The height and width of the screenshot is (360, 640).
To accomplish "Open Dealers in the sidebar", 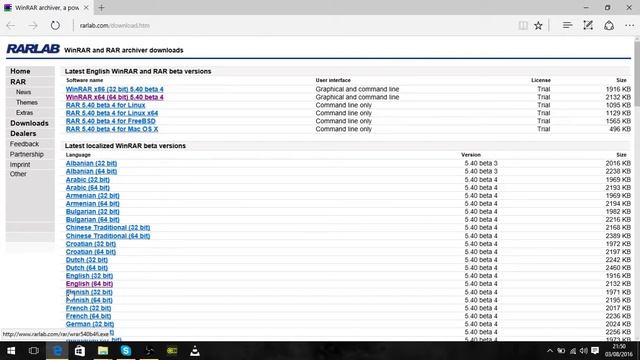I will click(x=23, y=133).
